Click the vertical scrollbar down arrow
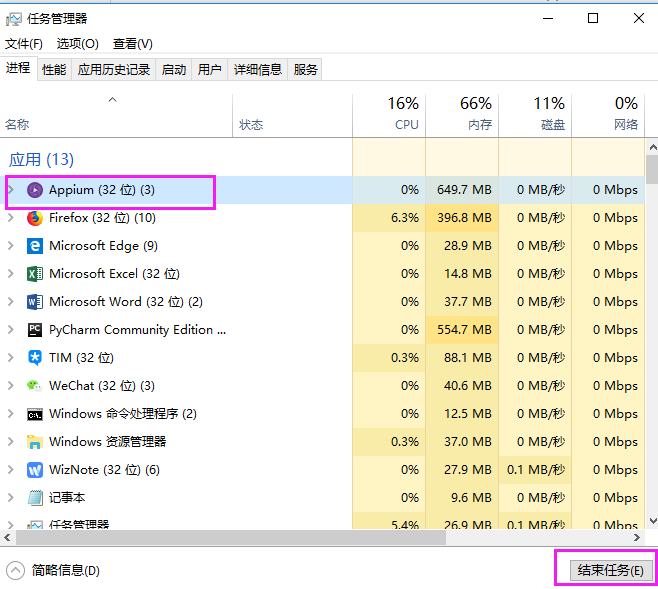The height and width of the screenshot is (589, 658). click(653, 521)
